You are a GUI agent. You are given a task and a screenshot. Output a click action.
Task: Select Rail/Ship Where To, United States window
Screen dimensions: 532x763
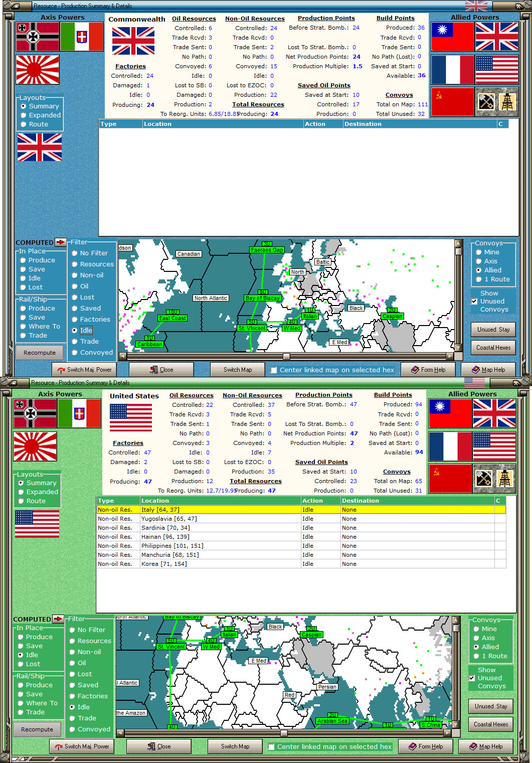pyautogui.click(x=38, y=703)
